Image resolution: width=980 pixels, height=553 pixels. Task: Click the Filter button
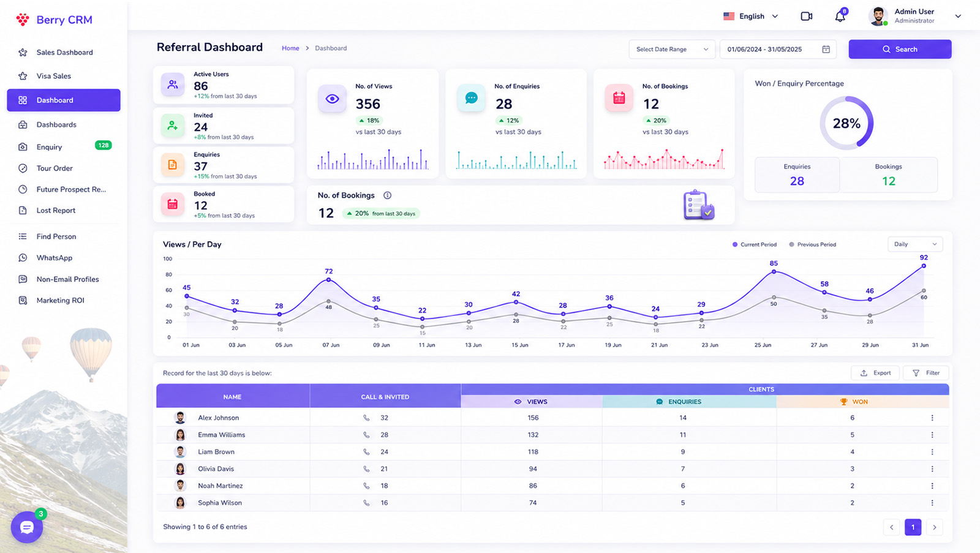925,373
